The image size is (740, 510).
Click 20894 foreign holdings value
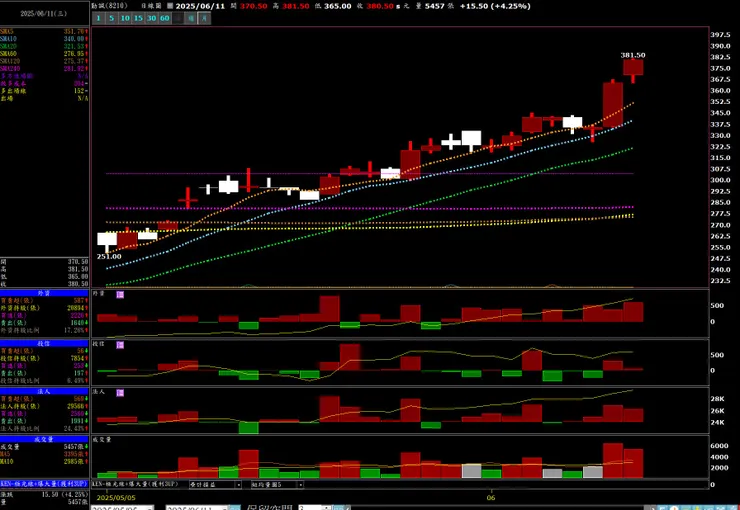point(75,308)
